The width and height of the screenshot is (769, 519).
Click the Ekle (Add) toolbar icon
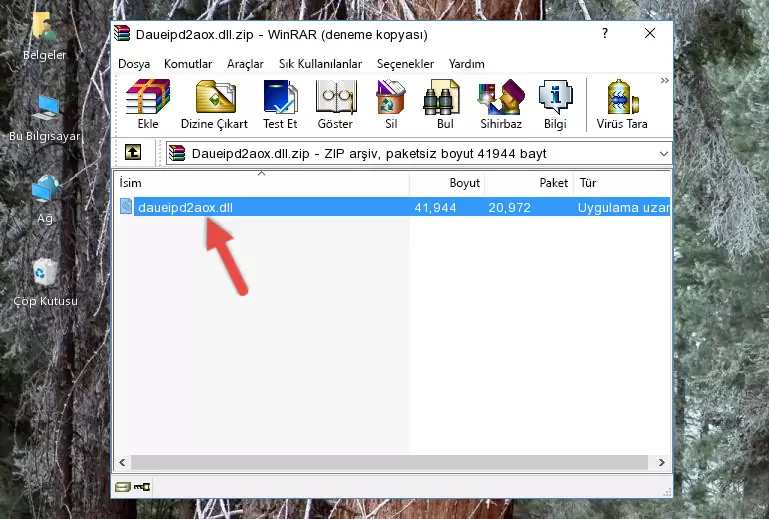(148, 104)
